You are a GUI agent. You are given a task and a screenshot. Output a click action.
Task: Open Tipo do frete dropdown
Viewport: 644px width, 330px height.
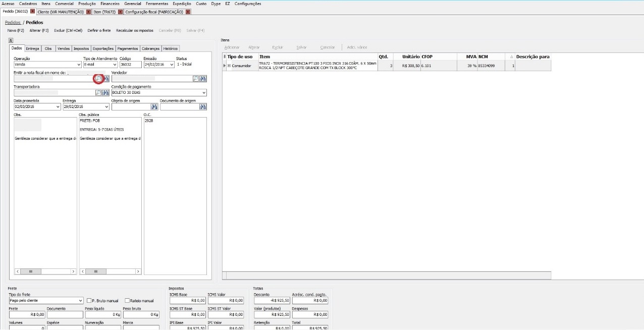click(80, 300)
